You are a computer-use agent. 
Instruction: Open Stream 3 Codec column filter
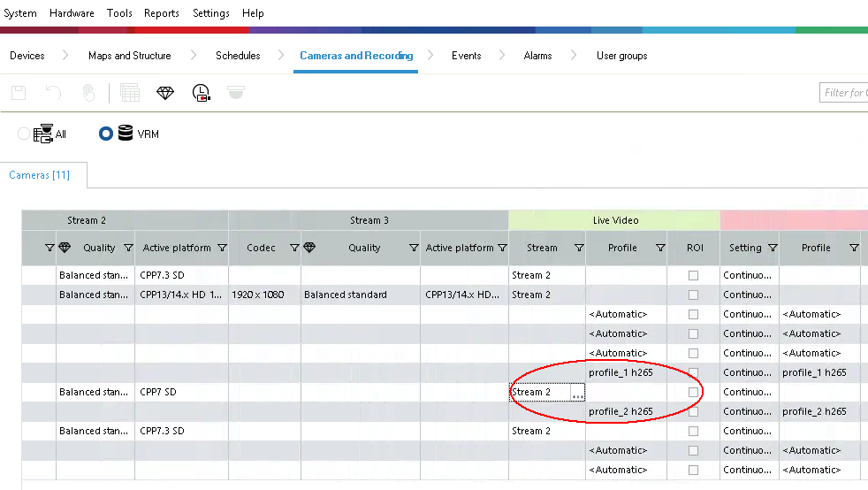[293, 249]
